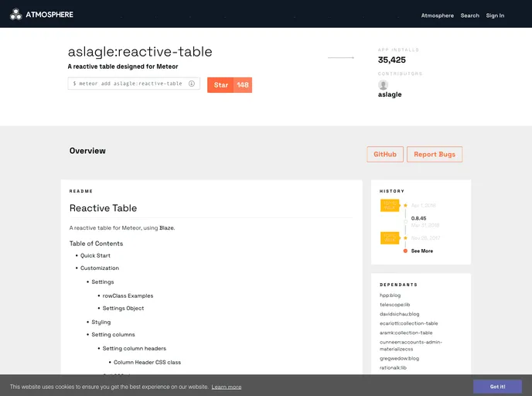Click the HISTORY panel label
532x396 pixels.
coord(392,191)
